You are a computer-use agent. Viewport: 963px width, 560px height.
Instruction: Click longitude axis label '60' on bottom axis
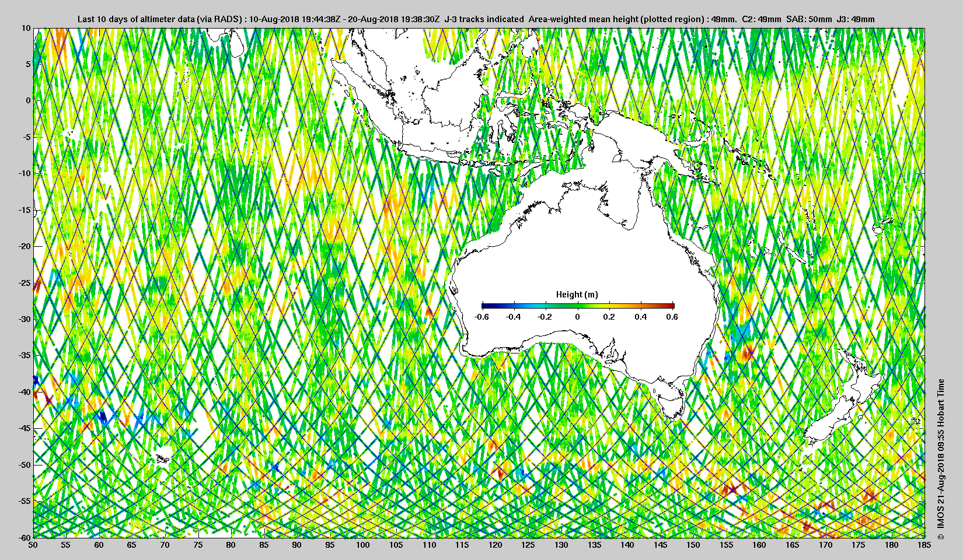coord(99,545)
